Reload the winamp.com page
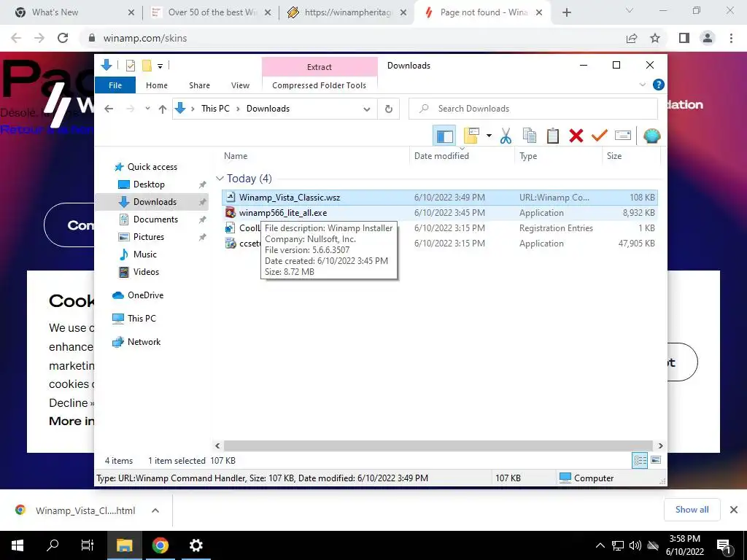The width and height of the screenshot is (747, 560). [x=63, y=38]
